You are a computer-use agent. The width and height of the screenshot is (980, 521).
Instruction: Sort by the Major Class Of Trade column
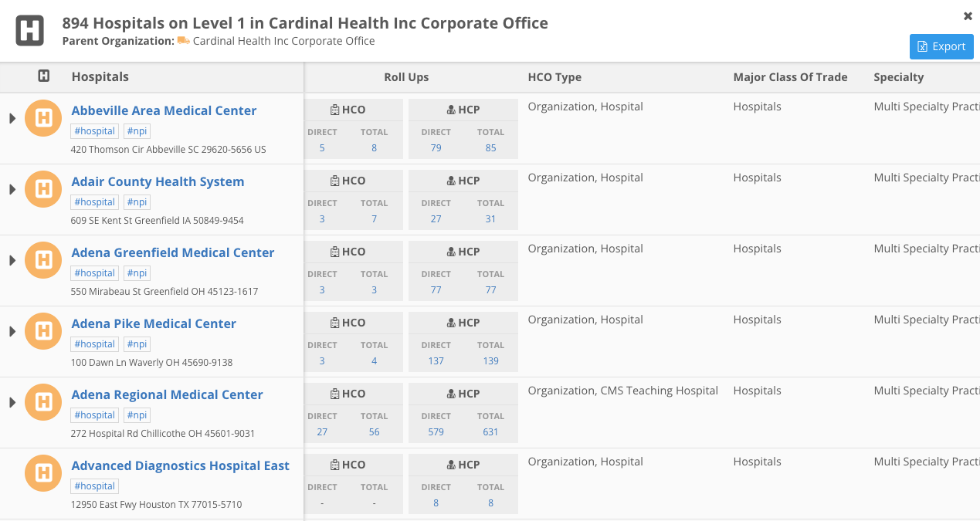click(790, 77)
